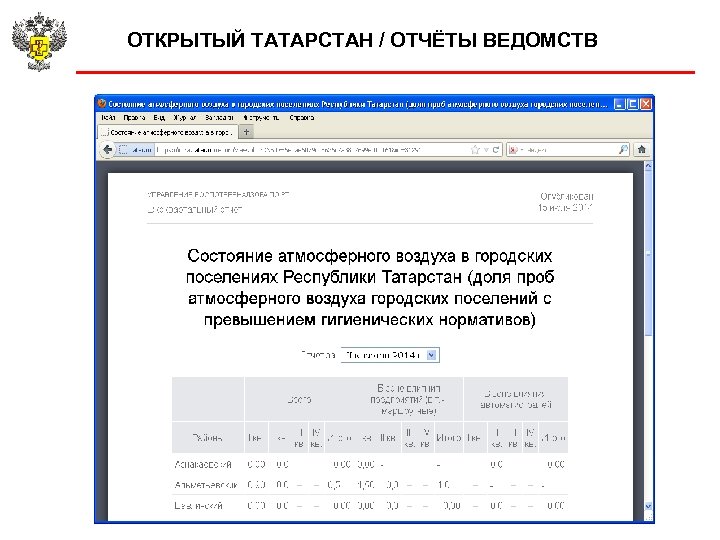Screen dimensions: 720x540
Task: Click the vertical scrollbar thumb
Action: 648,254
